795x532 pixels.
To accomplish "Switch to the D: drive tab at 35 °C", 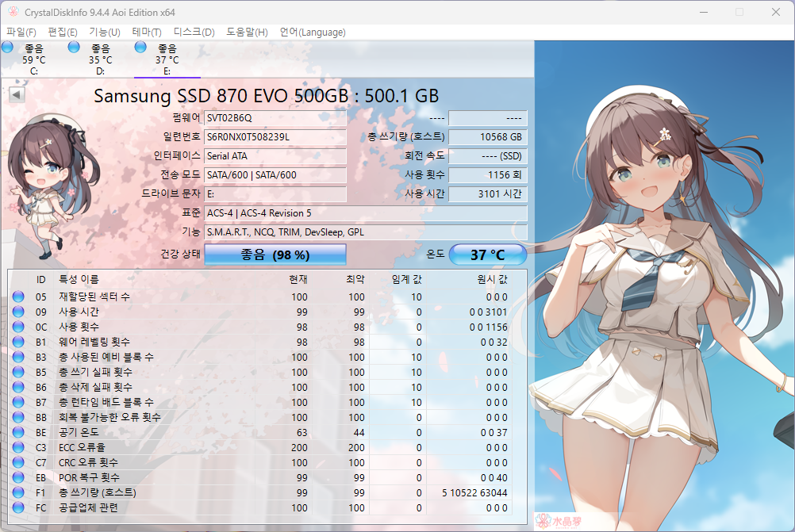I will (101, 59).
